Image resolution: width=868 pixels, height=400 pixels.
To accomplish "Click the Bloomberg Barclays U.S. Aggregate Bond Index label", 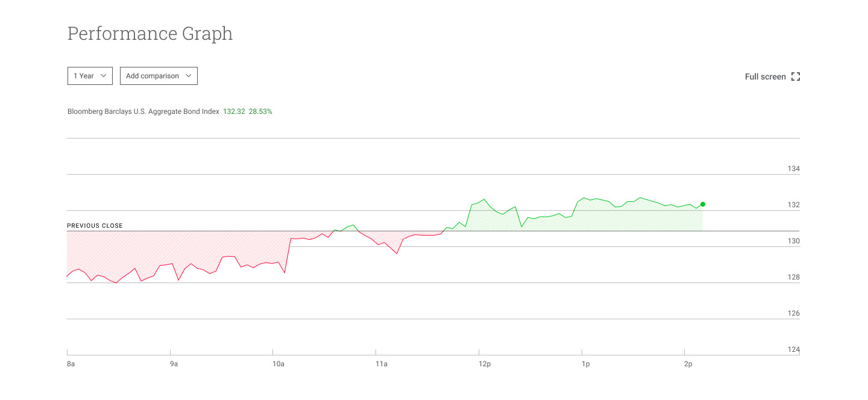I will pos(143,111).
